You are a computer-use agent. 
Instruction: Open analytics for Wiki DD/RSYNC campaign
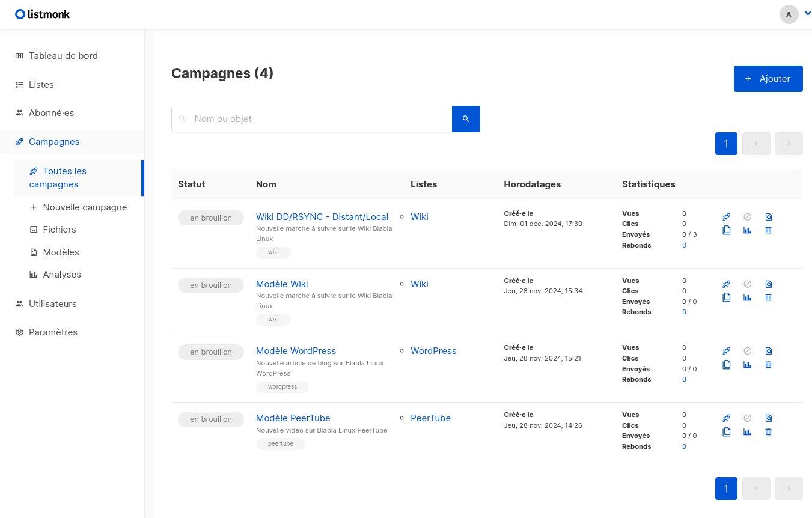(x=747, y=230)
